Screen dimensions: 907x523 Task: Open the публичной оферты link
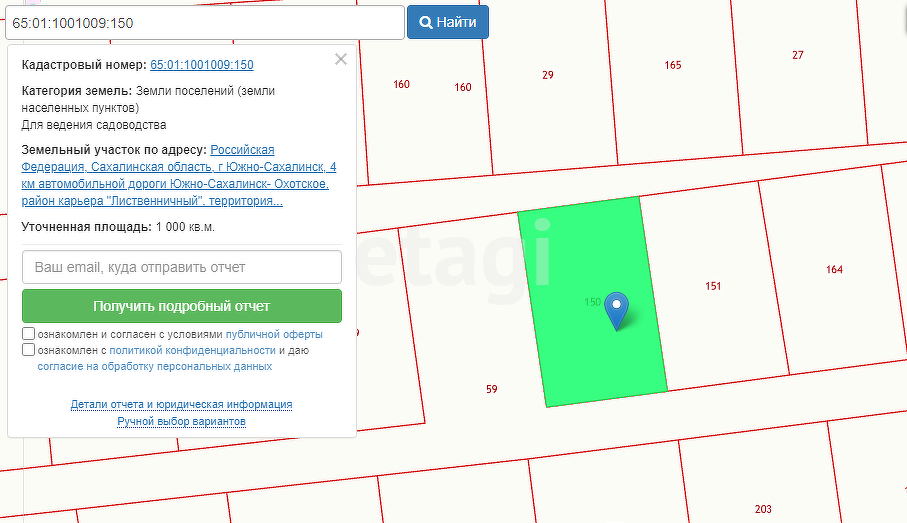click(x=274, y=334)
